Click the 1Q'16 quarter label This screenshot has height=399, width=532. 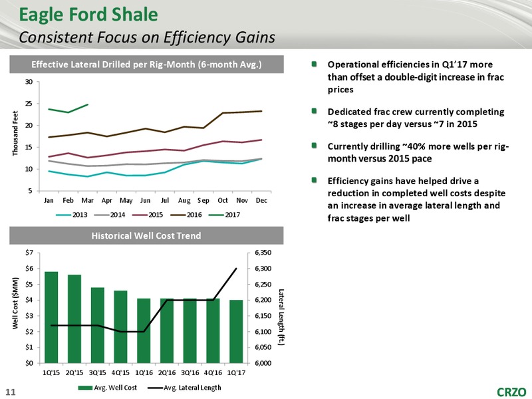pyautogui.click(x=144, y=372)
